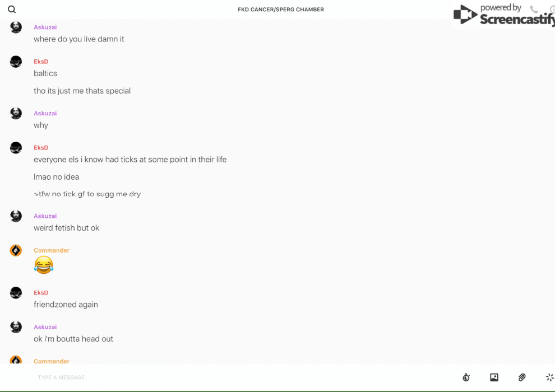Set disappearing message timer icon
Image resolution: width=555 pixels, height=392 pixels.
click(466, 377)
